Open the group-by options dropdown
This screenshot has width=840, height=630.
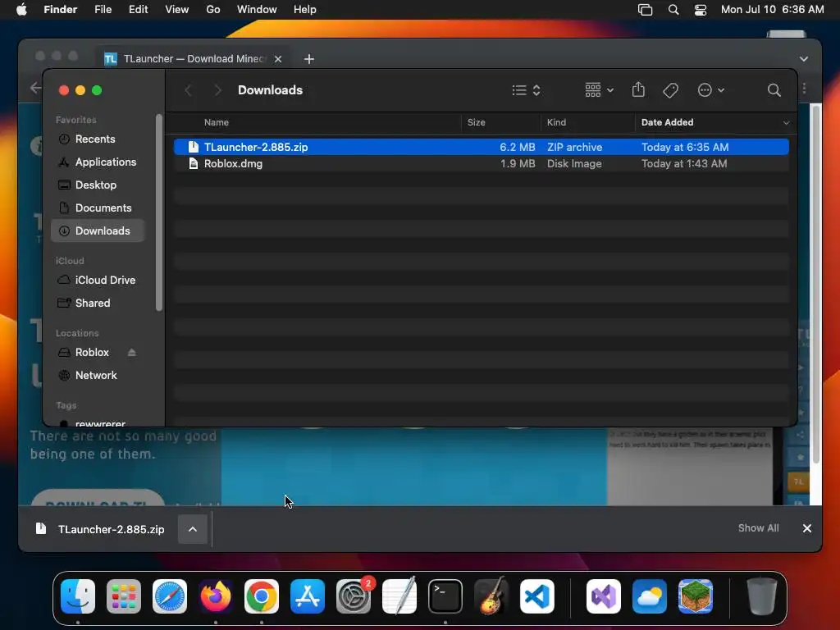point(600,90)
